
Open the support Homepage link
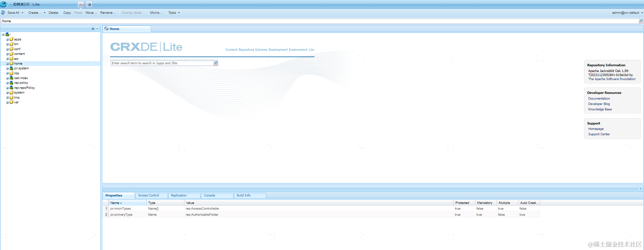596,129
